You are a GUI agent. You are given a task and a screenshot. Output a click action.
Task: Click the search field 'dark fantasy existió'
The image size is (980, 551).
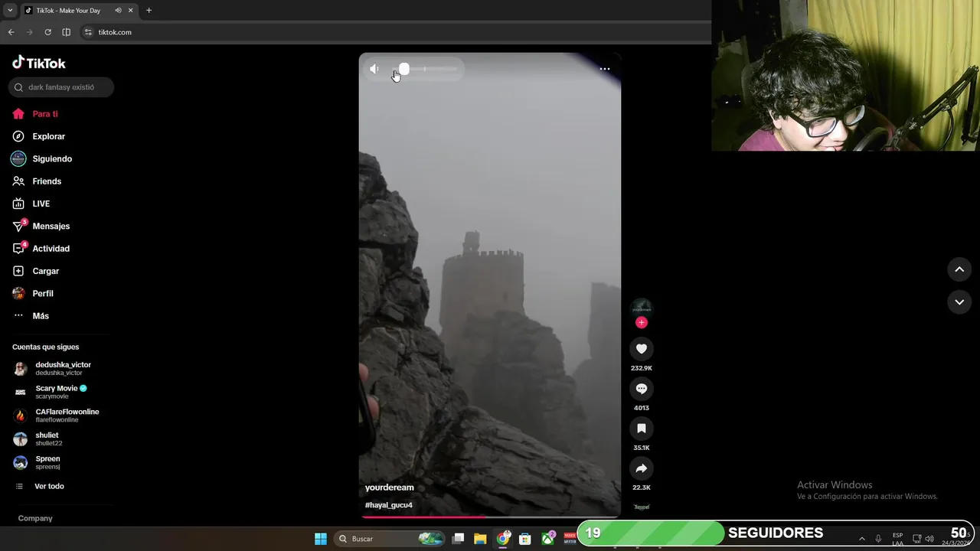(61, 87)
